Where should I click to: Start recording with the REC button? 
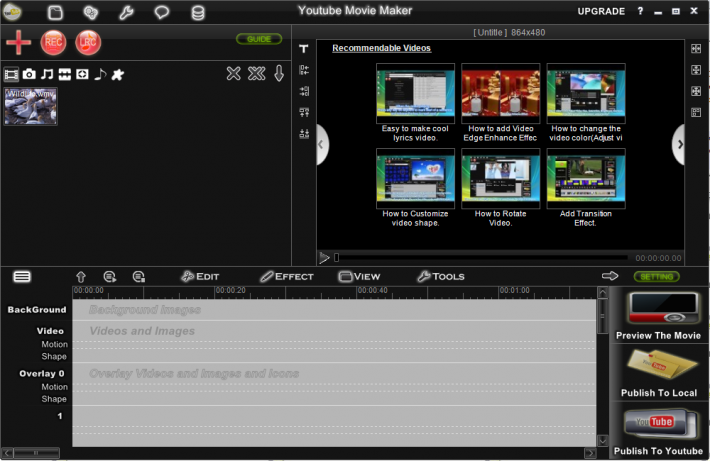point(53,43)
